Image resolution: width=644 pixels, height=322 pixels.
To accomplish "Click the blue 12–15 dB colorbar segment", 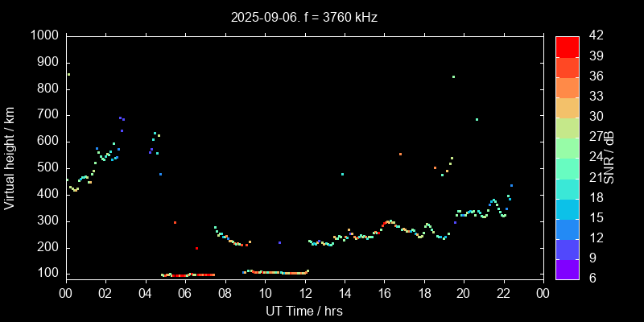I will (566, 229).
